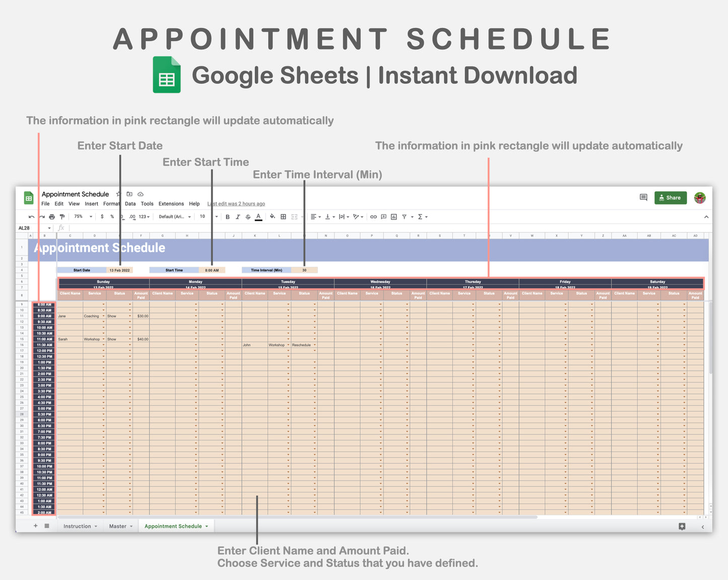Click the 'Last edit was 2 hours ago' link
Image resolution: width=728 pixels, height=580 pixels.
click(x=236, y=203)
